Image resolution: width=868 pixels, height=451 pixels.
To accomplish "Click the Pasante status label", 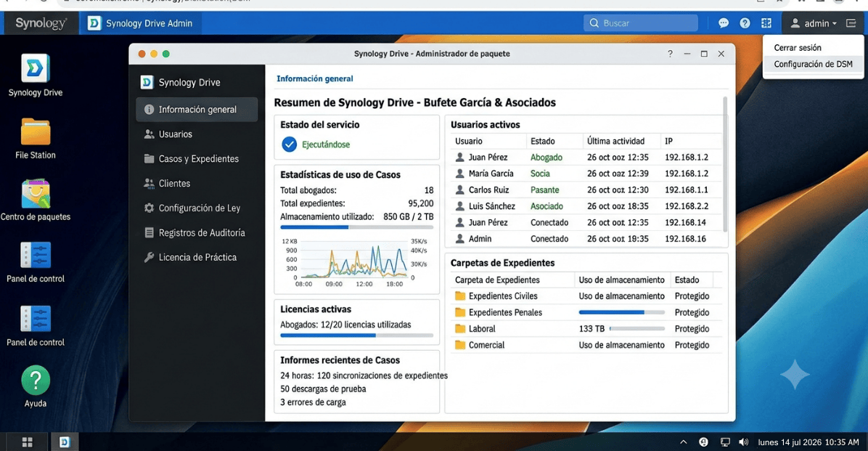I will coord(545,190).
